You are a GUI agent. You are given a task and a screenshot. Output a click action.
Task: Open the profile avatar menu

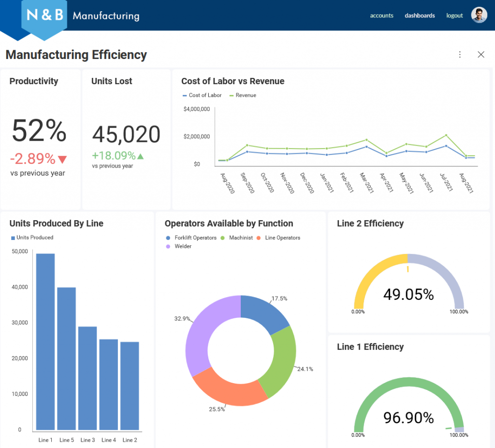pyautogui.click(x=479, y=15)
